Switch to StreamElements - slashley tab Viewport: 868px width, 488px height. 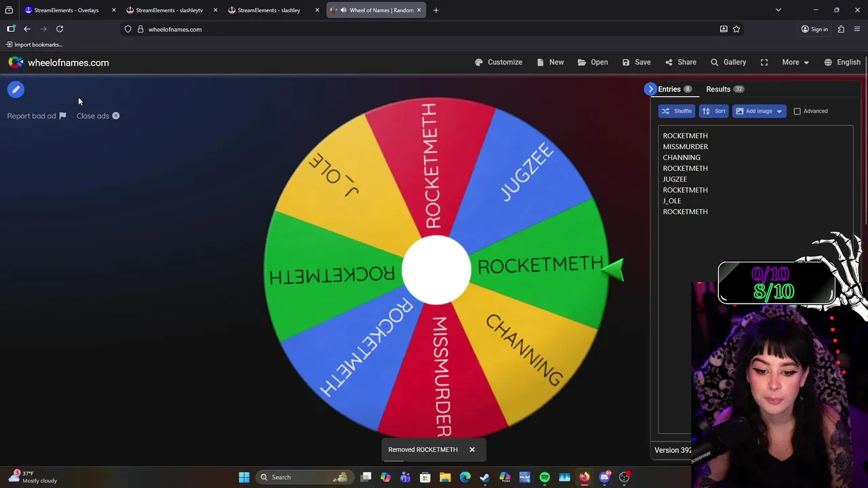pos(269,10)
